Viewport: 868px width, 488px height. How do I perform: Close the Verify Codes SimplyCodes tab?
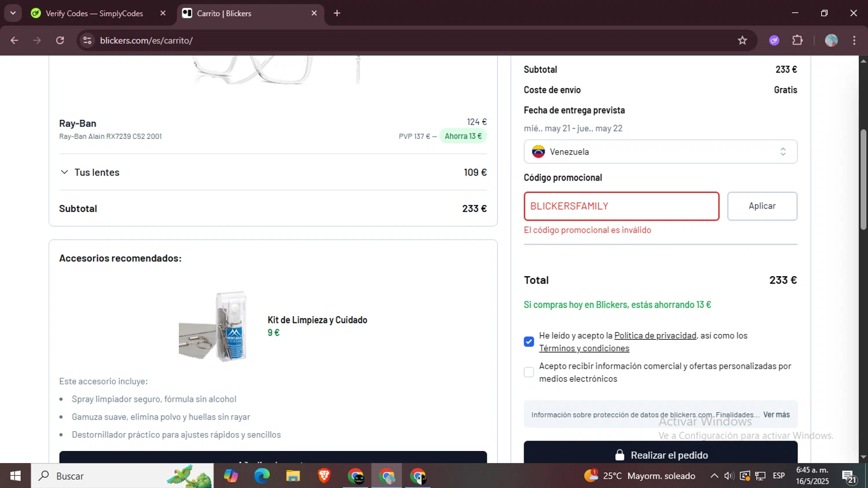pos(163,13)
